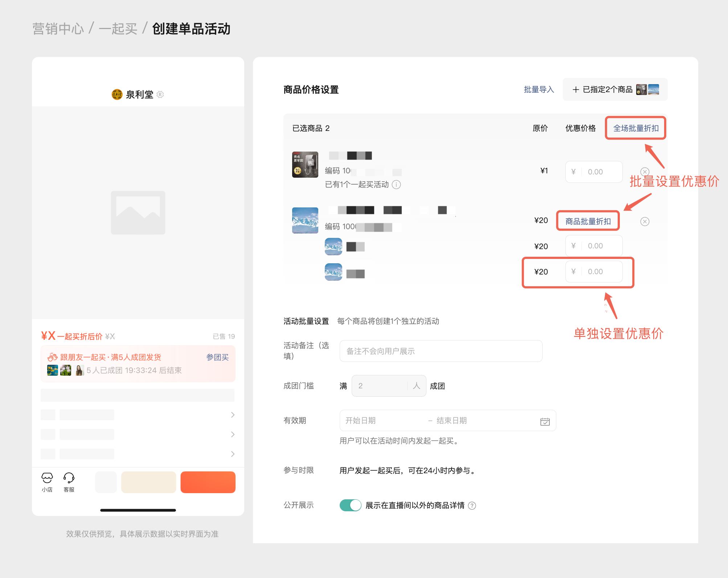Expand first placeholder row chevron in preview

[x=233, y=415]
